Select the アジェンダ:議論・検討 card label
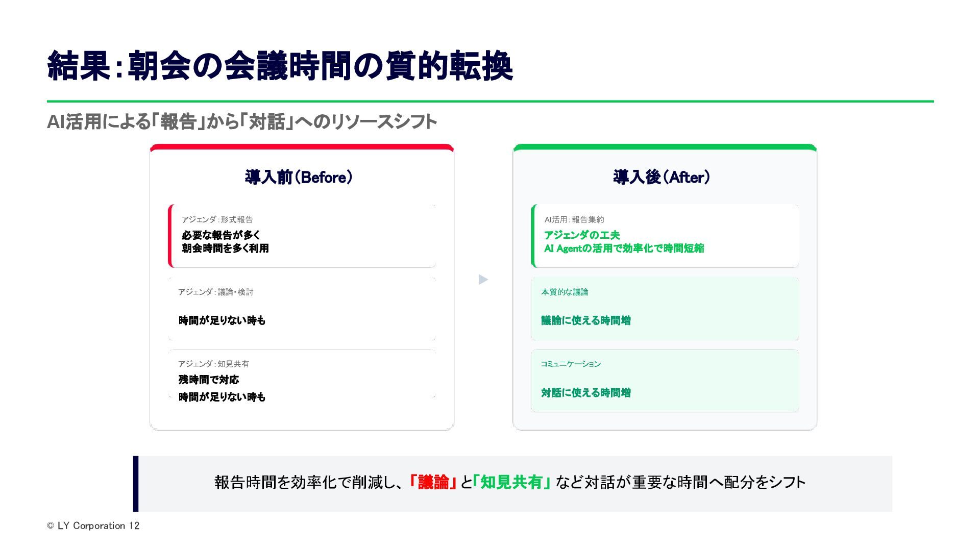This screenshot has width=980, height=551. (x=215, y=292)
